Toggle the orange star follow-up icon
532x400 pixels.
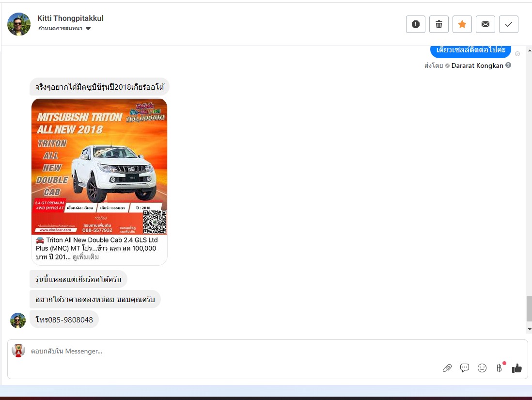click(462, 24)
